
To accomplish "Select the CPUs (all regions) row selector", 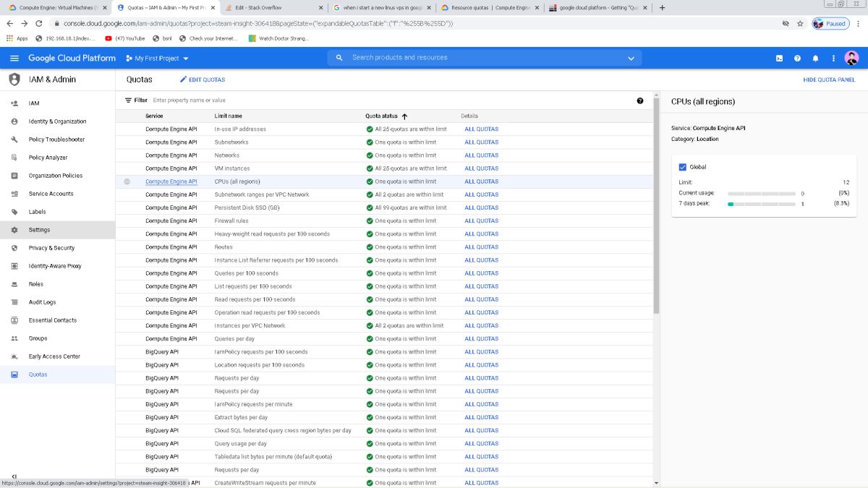I will (x=127, y=181).
